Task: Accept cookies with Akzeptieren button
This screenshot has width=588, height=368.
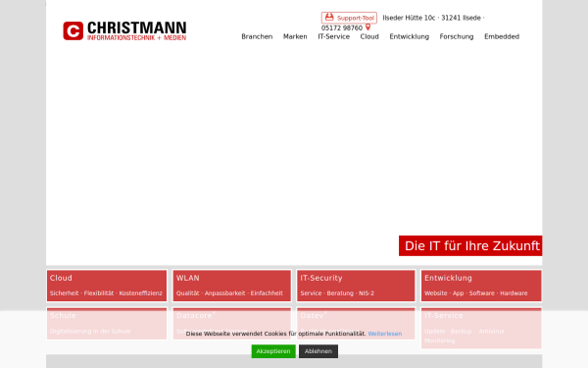Action: 273,351
